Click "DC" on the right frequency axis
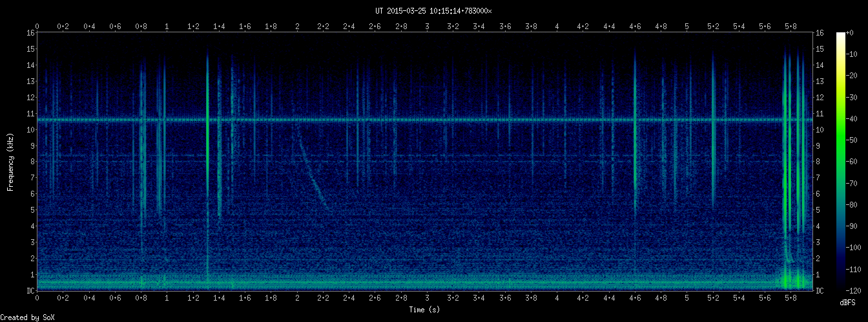The width and height of the screenshot is (868, 322). [x=820, y=291]
